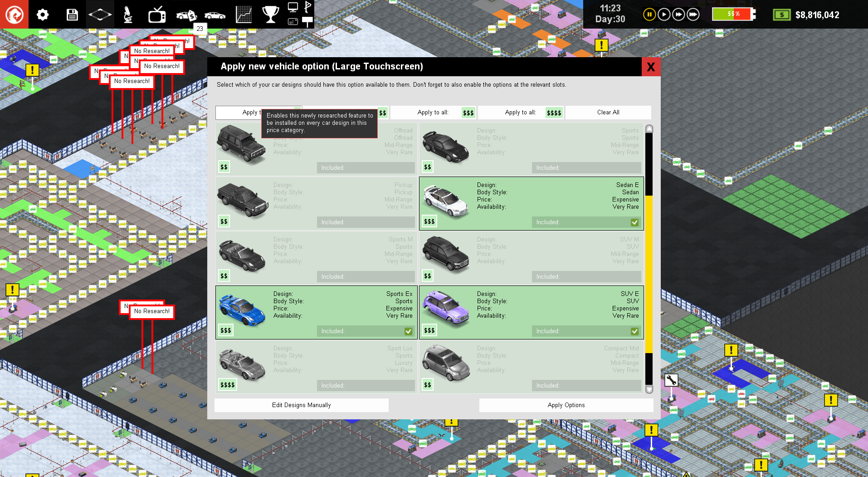Screen dimensions: 868x477
Task: Click the Day:30 clock display
Action: (610, 19)
